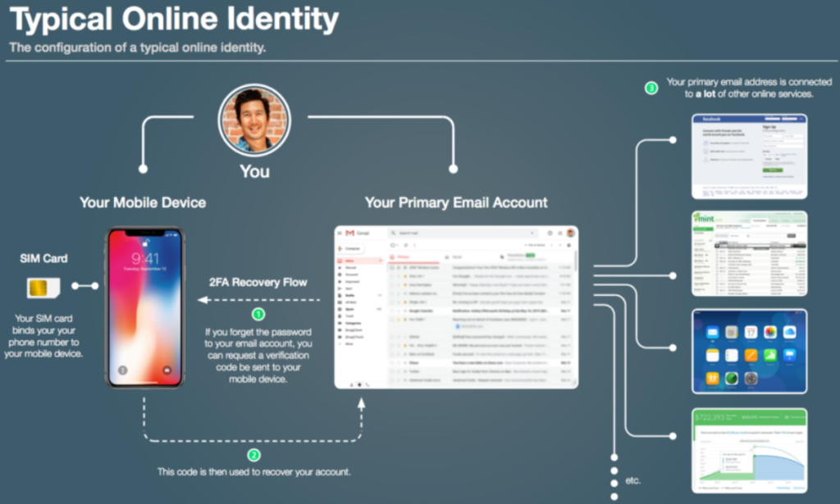Open the Gmail settings gear

(x=569, y=245)
